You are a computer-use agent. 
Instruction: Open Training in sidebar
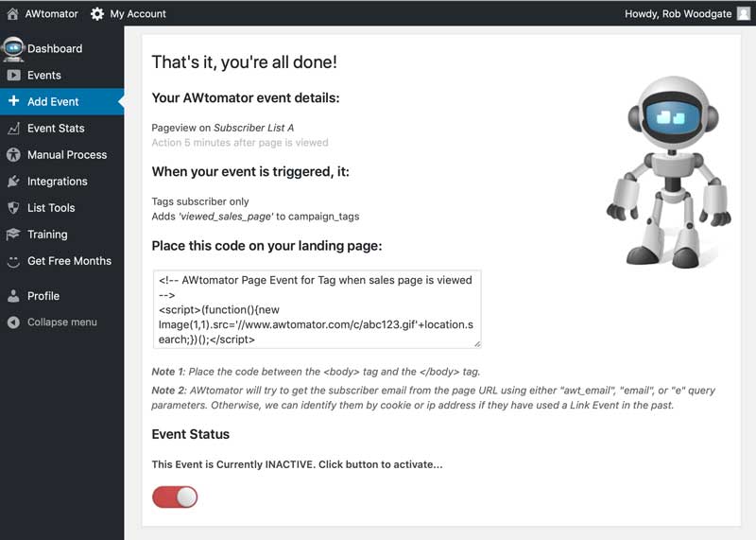tap(47, 235)
